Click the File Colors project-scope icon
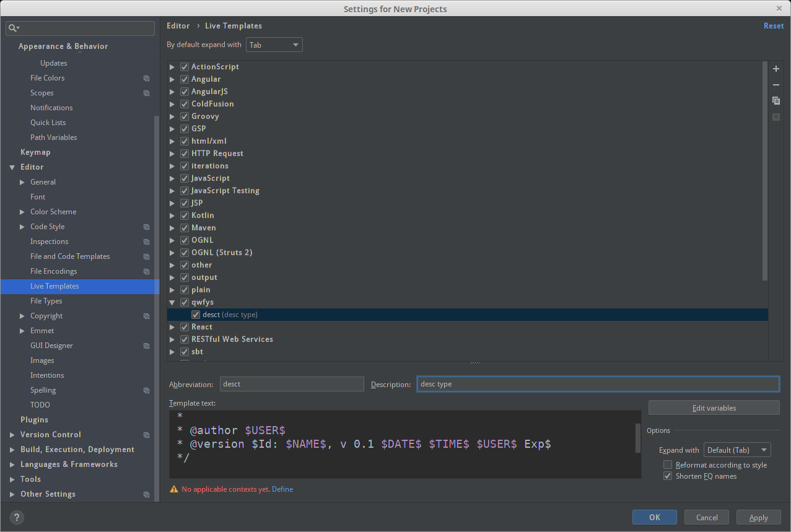Screen dimensions: 791x532 146,78
